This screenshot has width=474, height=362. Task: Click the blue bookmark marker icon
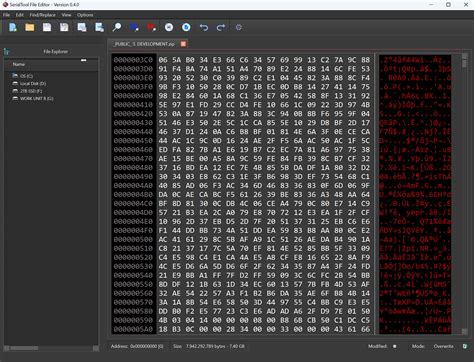(x=134, y=27)
